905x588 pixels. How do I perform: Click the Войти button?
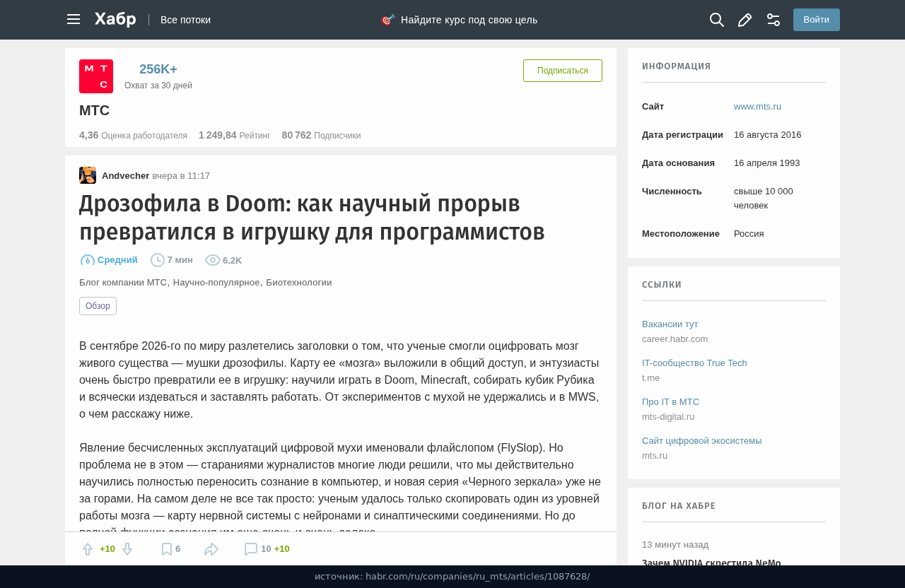tap(817, 20)
